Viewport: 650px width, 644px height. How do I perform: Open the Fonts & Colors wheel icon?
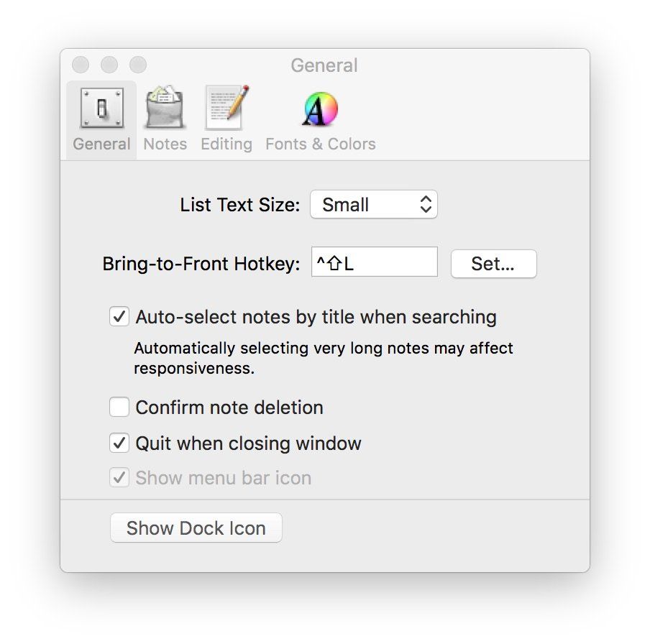coord(321,109)
